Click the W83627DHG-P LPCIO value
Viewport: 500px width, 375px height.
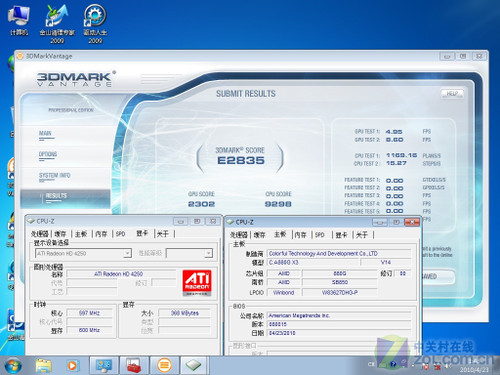(340, 292)
